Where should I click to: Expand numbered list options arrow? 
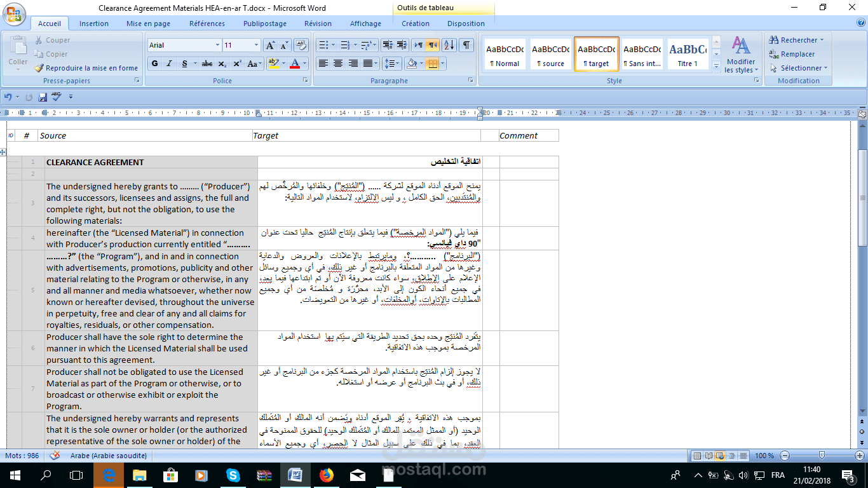355,45
